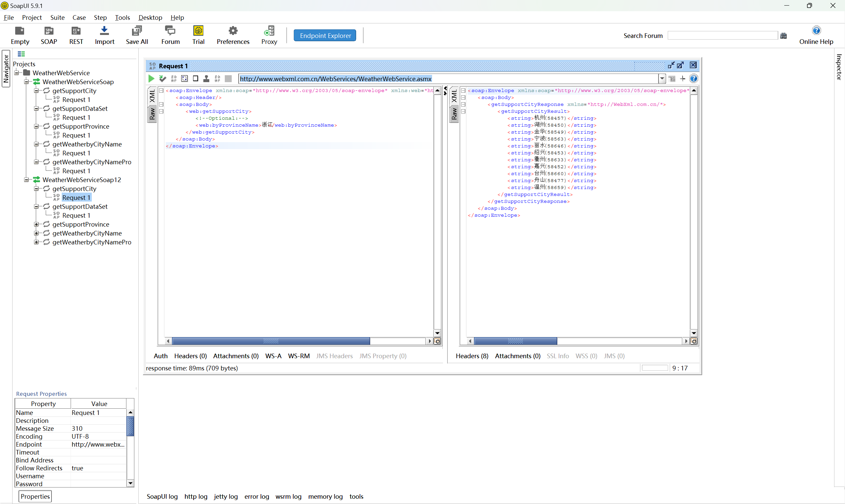Open the error log tab
The height and width of the screenshot is (504, 845).
[x=256, y=496]
